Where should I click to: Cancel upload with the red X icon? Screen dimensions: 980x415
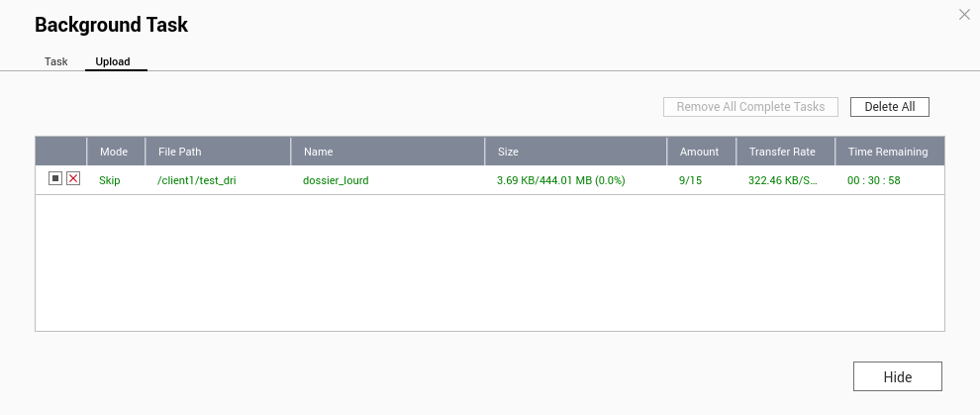pyautogui.click(x=73, y=179)
